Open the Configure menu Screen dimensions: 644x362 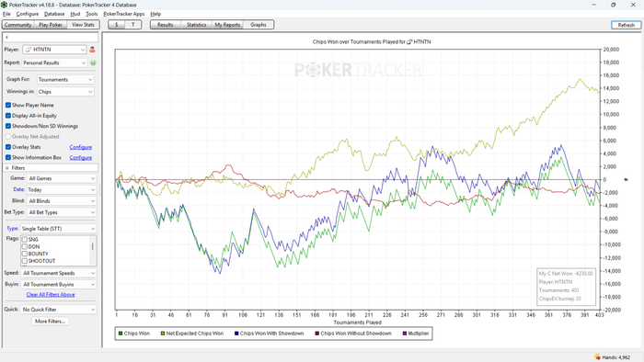tap(27, 14)
